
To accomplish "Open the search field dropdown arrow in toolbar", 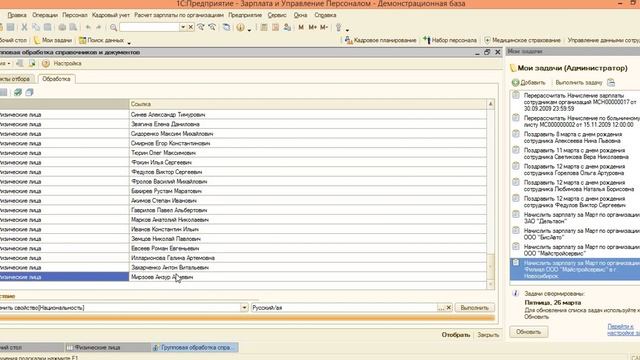I will click(x=183, y=27).
